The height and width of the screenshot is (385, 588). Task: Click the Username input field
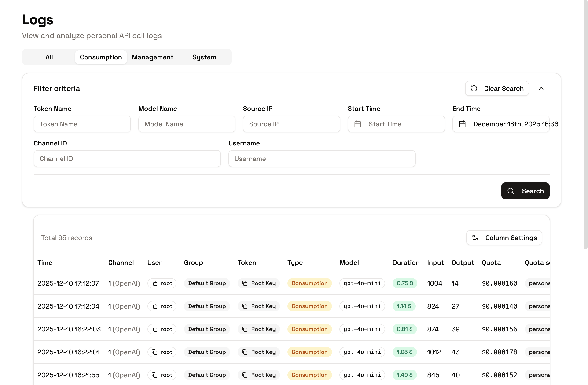(321, 159)
